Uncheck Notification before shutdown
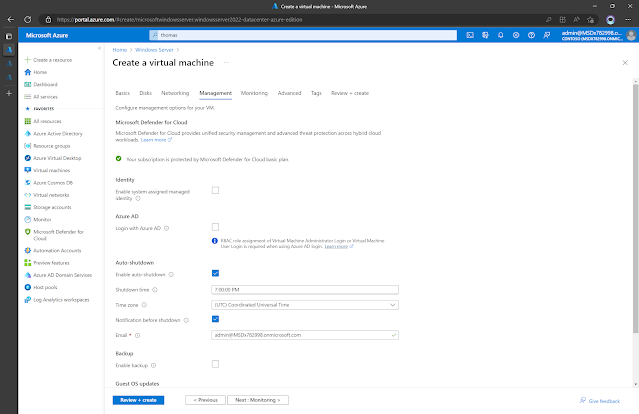Image resolution: width=639 pixels, height=414 pixels. tap(215, 319)
